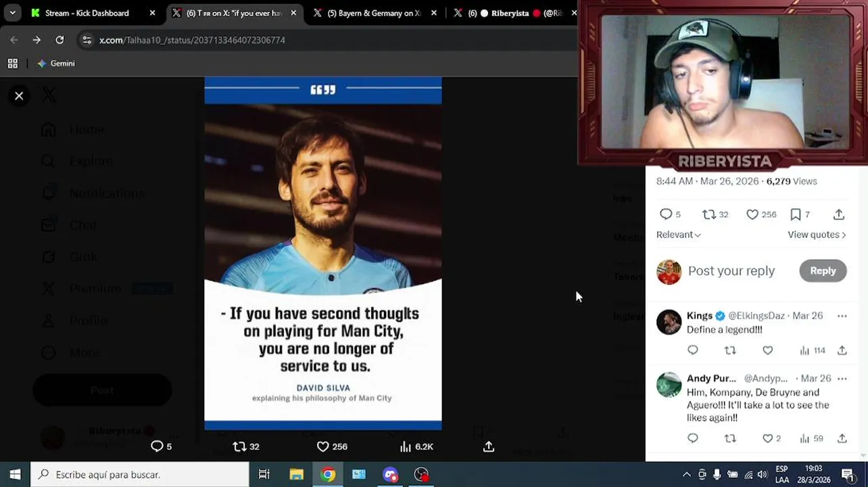Click the ESP LAA language indicator
The image size is (868, 487).
(782, 474)
